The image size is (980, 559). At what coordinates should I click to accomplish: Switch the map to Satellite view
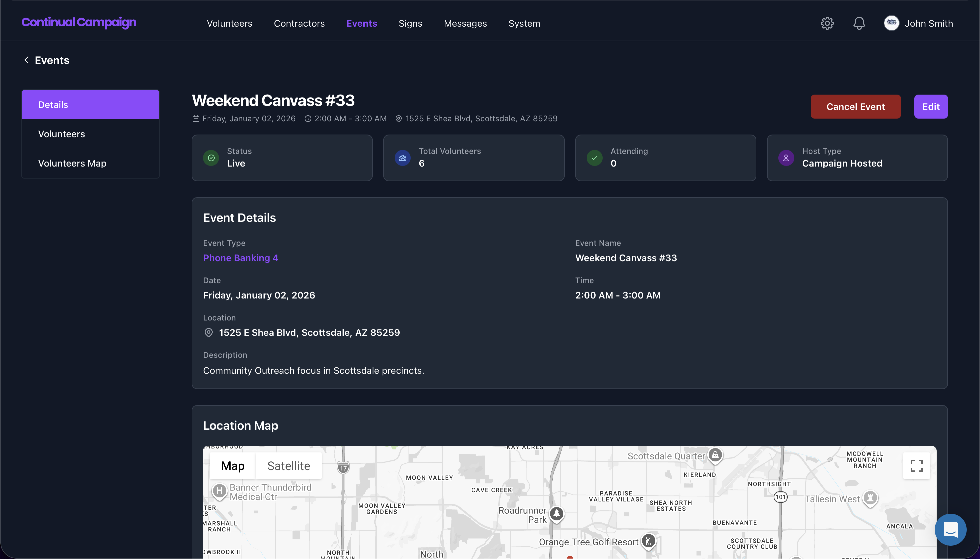289,466
